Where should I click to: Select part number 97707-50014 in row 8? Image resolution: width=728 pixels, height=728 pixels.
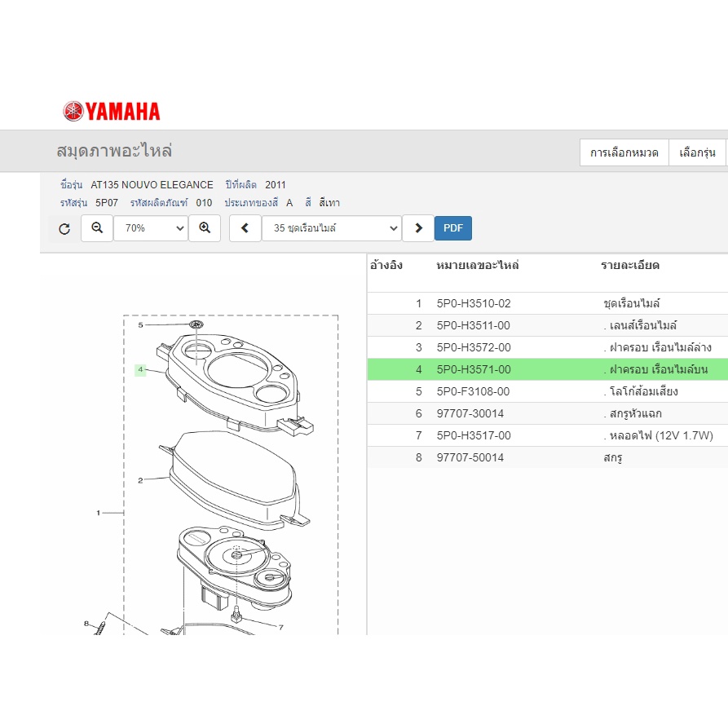(470, 457)
